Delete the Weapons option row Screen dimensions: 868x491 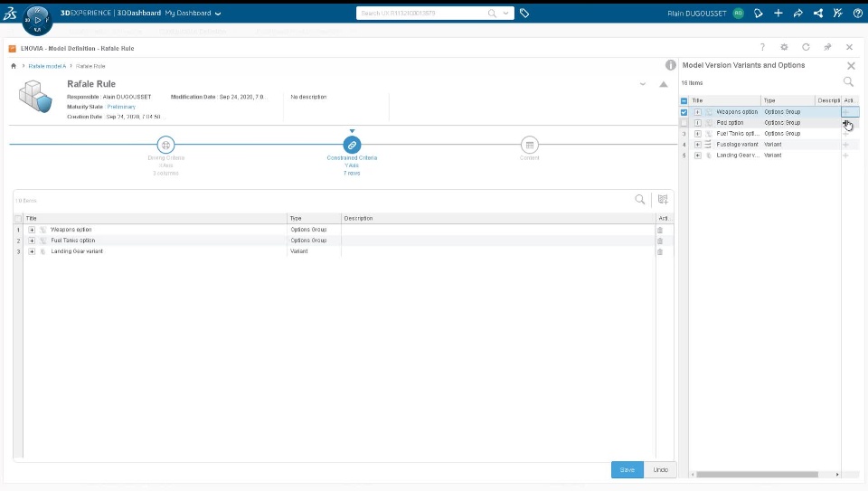point(660,230)
